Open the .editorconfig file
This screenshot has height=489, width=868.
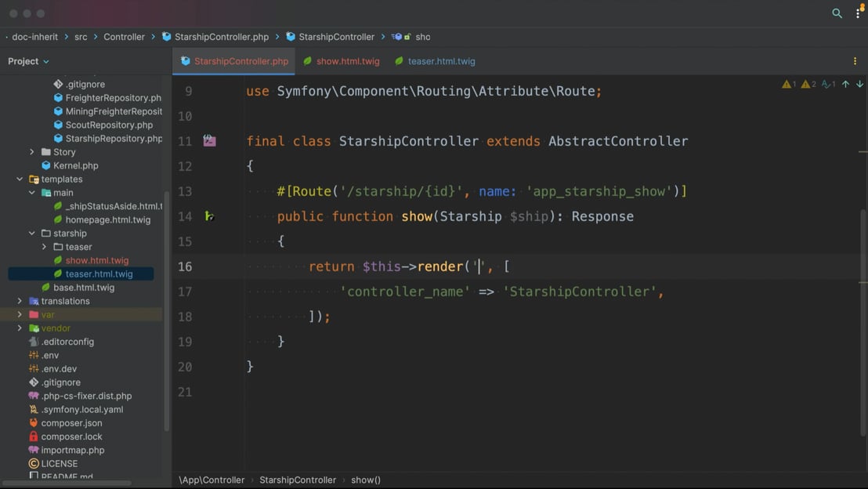(67, 342)
